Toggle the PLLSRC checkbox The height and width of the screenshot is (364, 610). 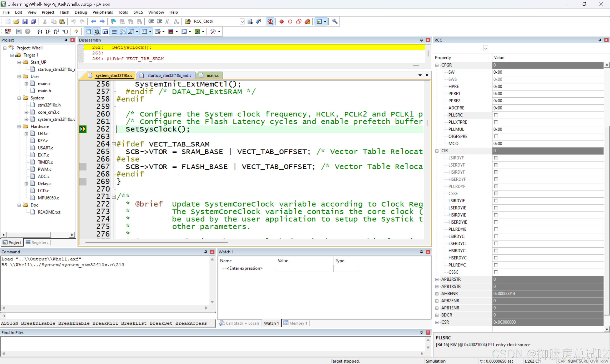point(496,115)
